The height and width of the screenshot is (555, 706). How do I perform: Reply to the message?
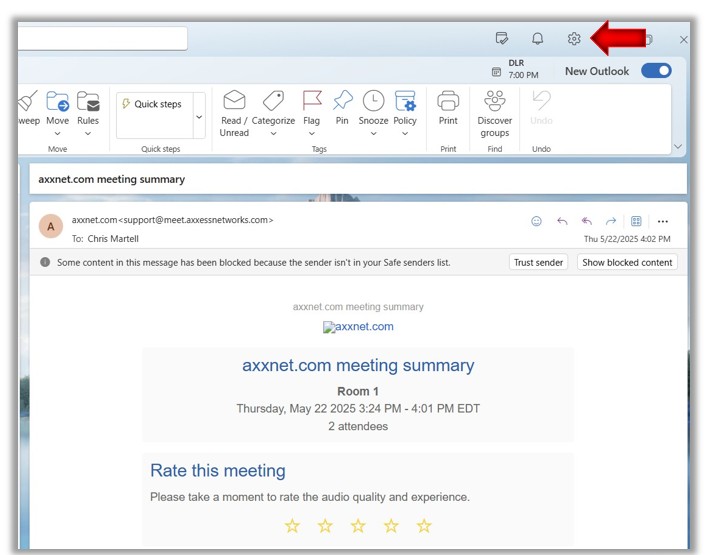tap(562, 221)
